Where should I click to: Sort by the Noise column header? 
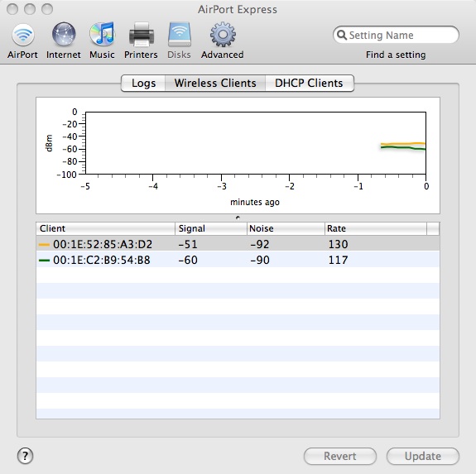point(286,228)
